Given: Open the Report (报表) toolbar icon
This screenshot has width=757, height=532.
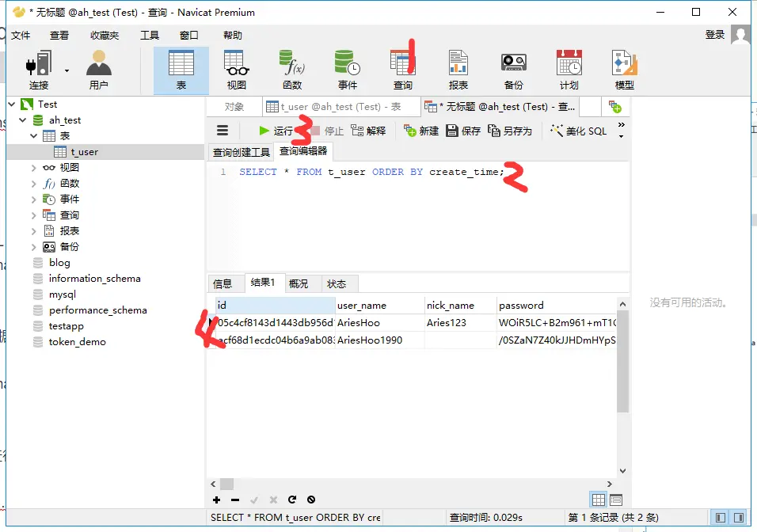Looking at the screenshot, I should (458, 70).
